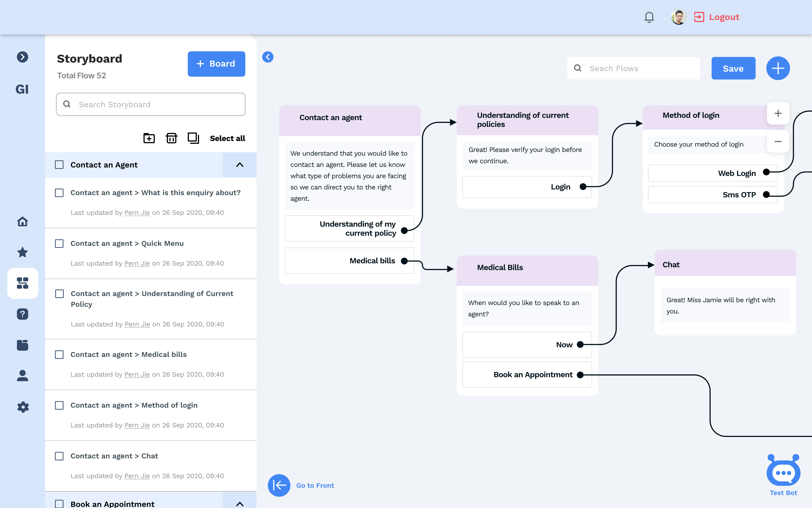The height and width of the screenshot is (508, 812).
Task: Open the User profile icon in sidebar
Action: [23, 376]
